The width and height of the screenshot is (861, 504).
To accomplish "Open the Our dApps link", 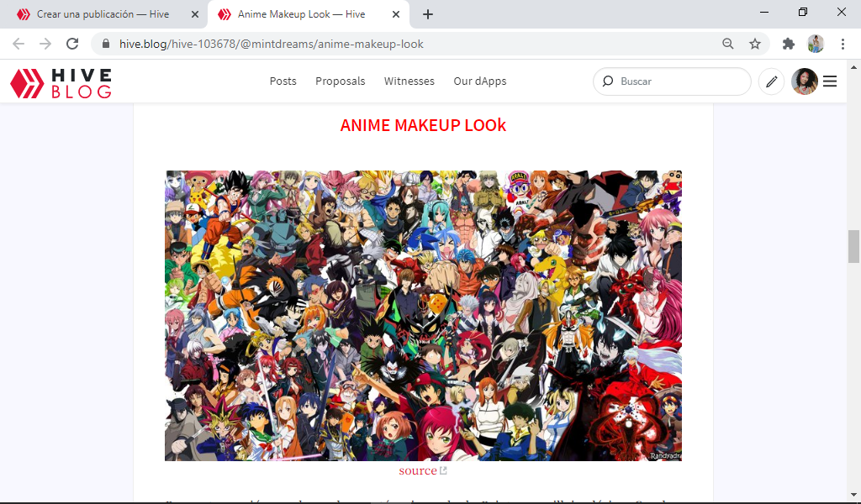I will pyautogui.click(x=480, y=81).
